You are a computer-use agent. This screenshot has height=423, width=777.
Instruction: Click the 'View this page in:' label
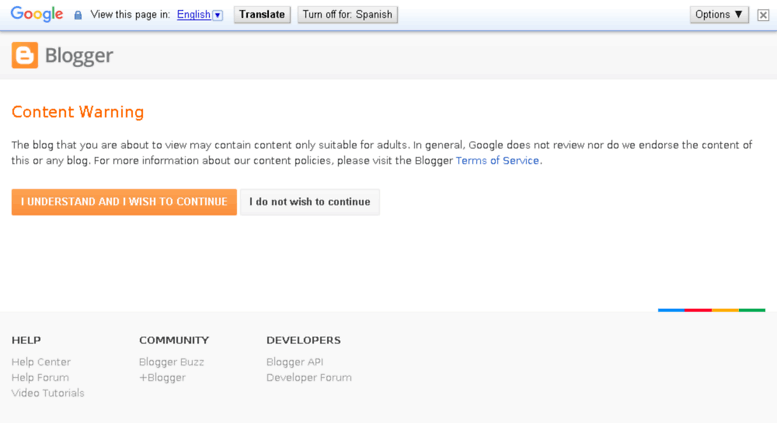[130, 14]
